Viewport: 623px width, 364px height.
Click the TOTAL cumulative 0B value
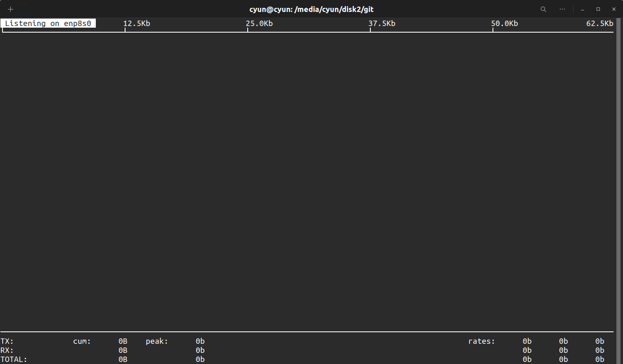123,359
